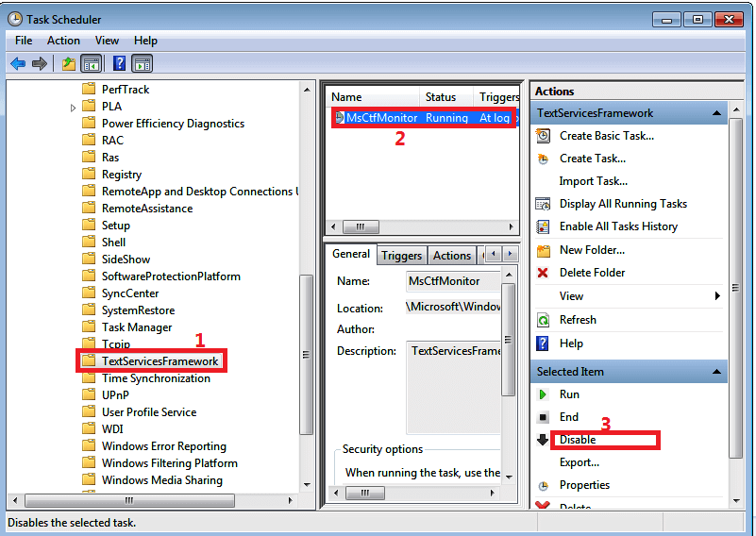This screenshot has height=536, width=756.
Task: Open Create Basic Task wizard icon
Action: tap(543, 136)
